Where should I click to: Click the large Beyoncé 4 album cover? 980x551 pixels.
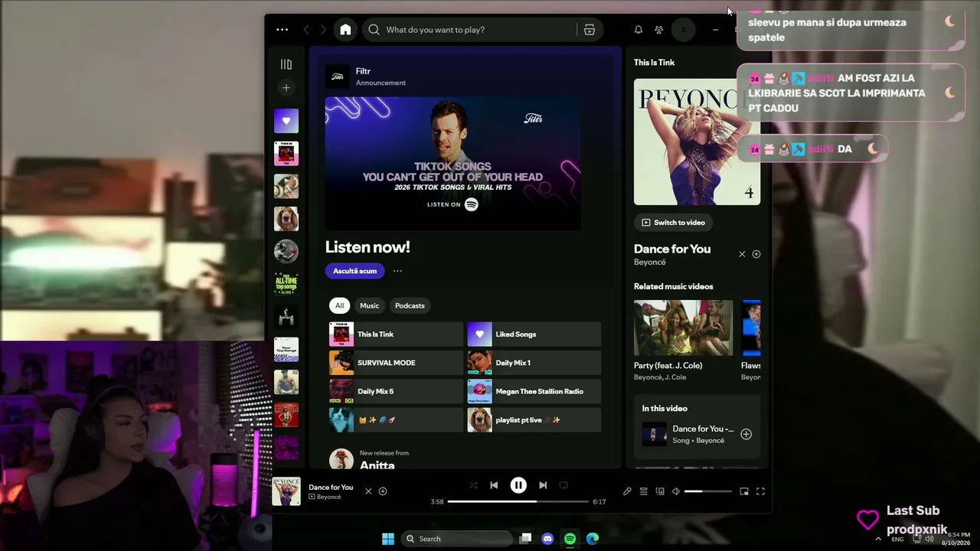(x=697, y=142)
